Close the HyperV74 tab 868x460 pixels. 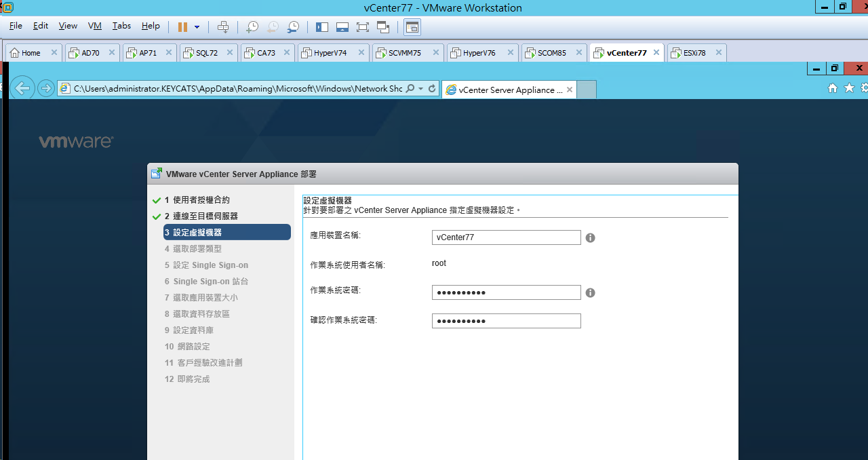click(x=361, y=53)
